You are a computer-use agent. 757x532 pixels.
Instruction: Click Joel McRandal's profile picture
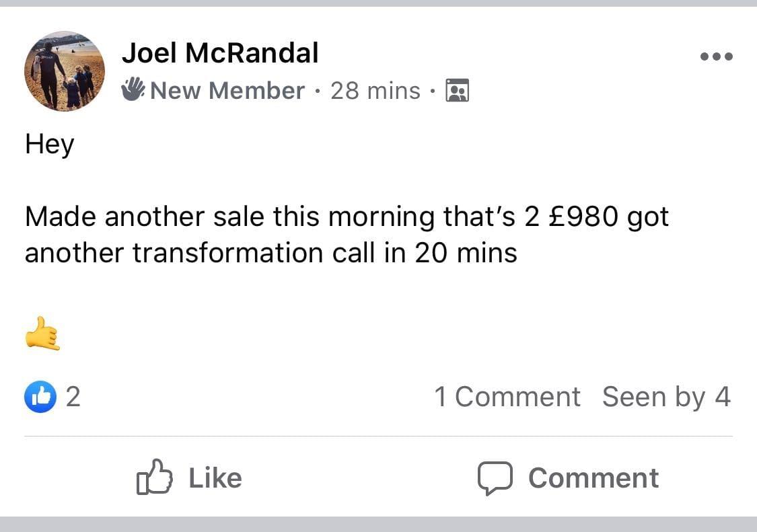[x=65, y=71]
